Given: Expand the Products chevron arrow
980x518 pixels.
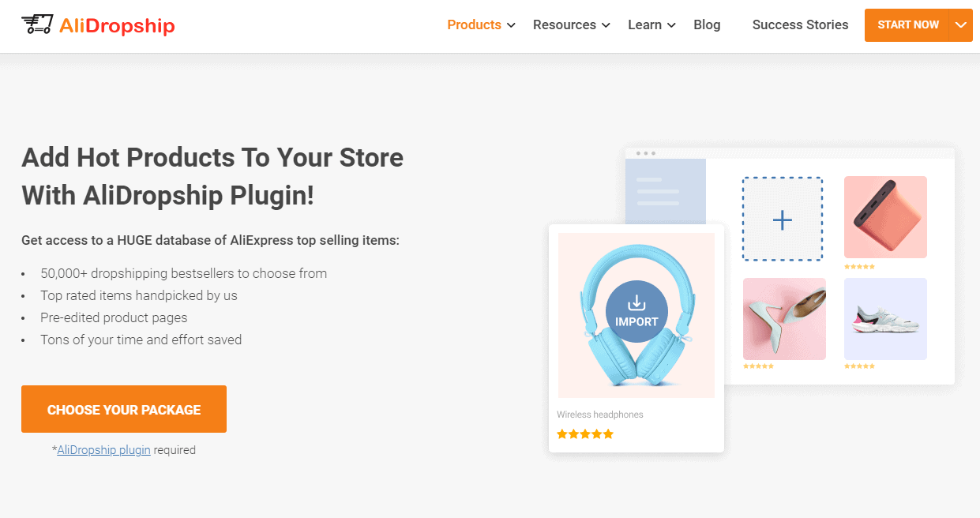Looking at the screenshot, I should [511, 25].
